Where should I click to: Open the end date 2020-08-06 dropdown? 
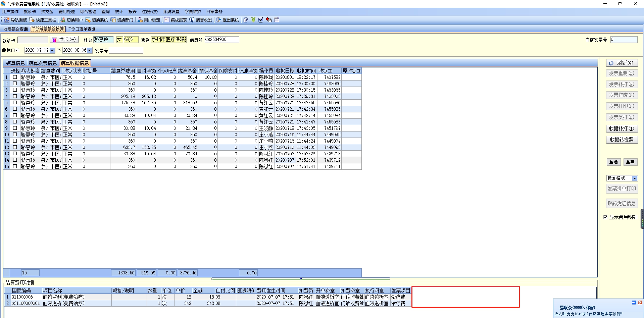click(90, 50)
